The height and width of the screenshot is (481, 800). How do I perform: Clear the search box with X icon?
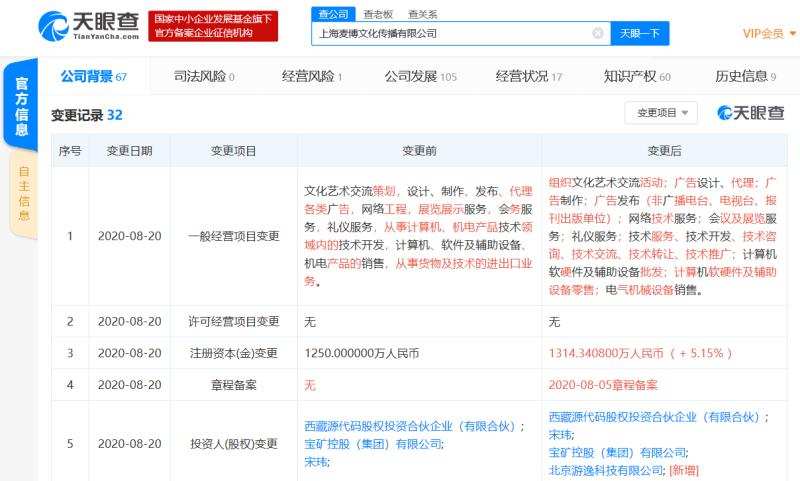tap(598, 33)
